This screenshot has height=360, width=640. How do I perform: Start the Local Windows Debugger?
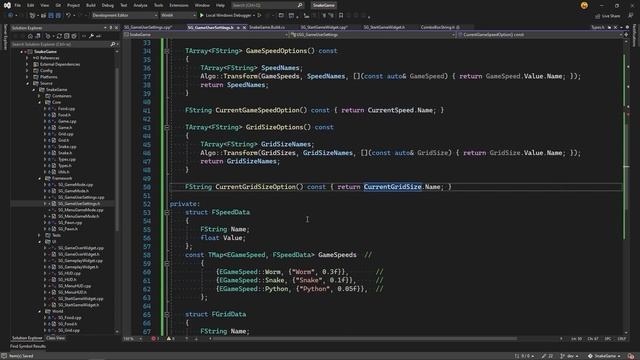tap(225, 16)
